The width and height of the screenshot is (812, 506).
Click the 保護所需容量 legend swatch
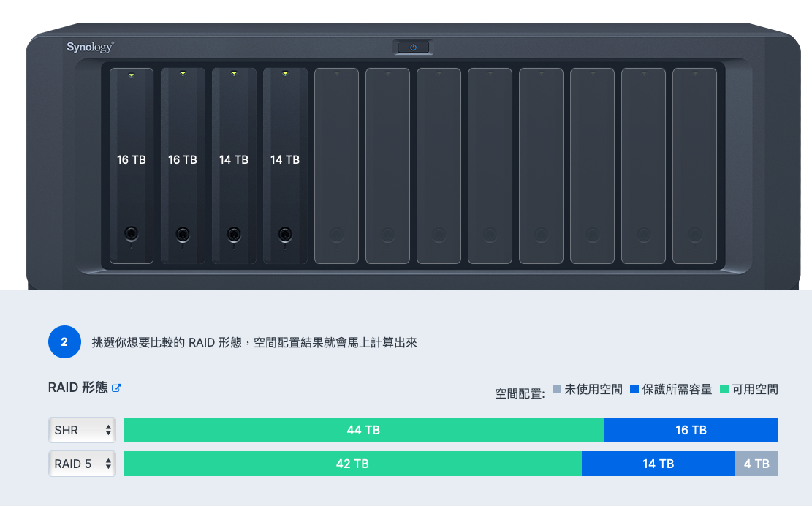click(634, 389)
